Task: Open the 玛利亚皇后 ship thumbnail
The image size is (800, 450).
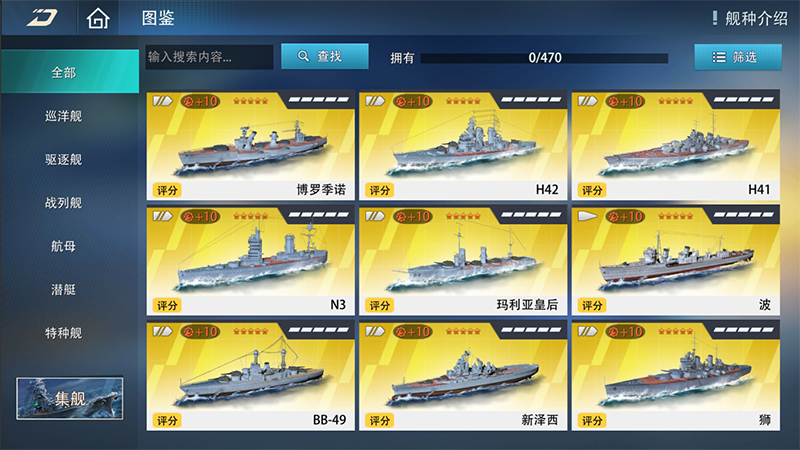Action: (x=463, y=260)
